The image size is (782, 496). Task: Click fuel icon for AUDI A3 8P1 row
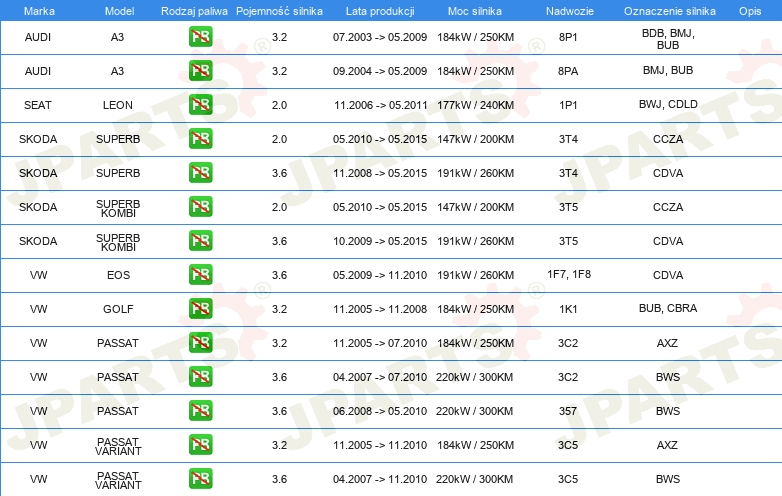coord(200,37)
